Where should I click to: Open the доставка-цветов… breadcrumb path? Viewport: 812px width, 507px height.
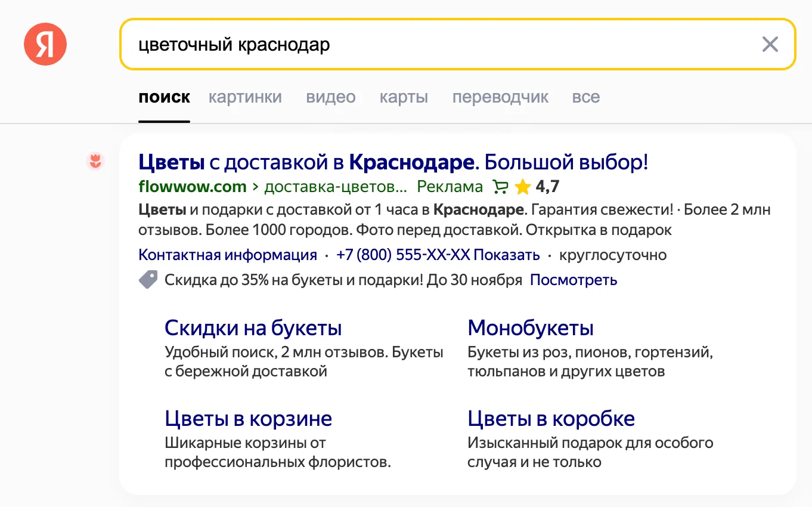click(336, 187)
